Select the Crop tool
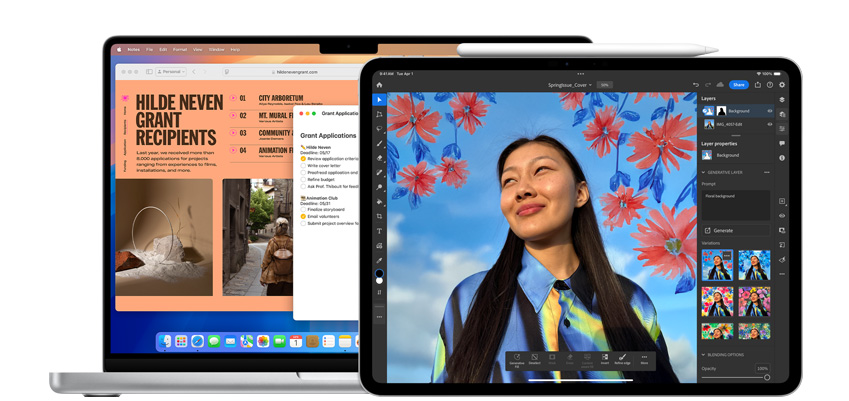849x401 pixels. (x=379, y=216)
